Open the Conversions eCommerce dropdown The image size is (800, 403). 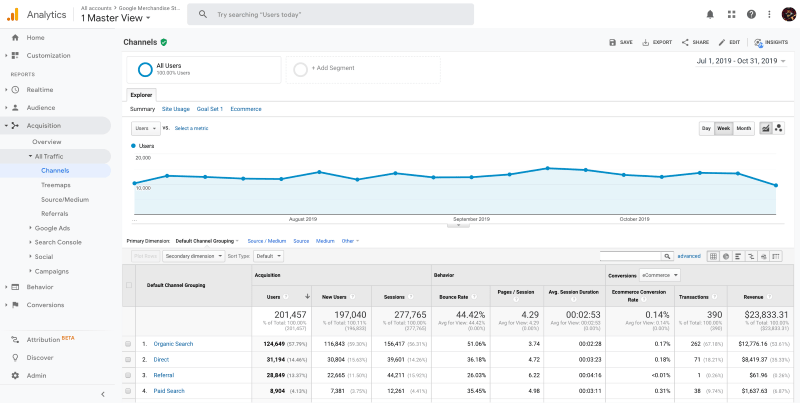point(660,275)
